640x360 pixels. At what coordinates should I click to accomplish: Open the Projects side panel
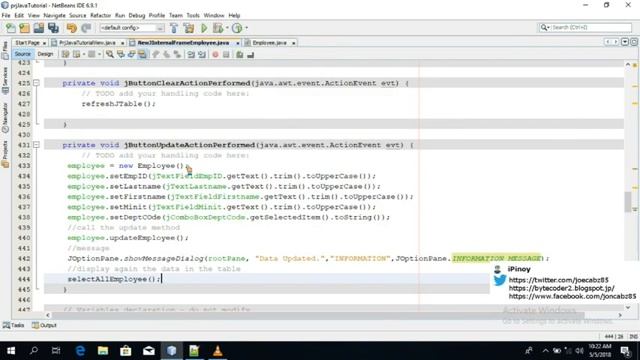5,154
